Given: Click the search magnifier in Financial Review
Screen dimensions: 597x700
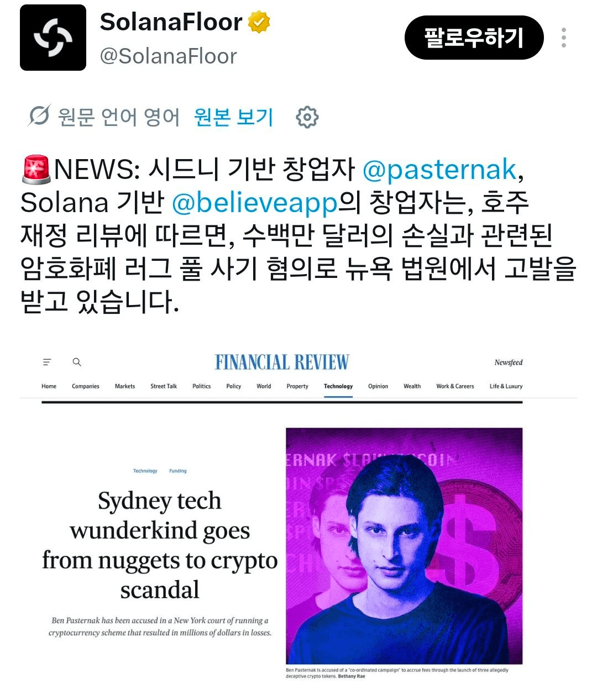Looking at the screenshot, I should tap(77, 362).
